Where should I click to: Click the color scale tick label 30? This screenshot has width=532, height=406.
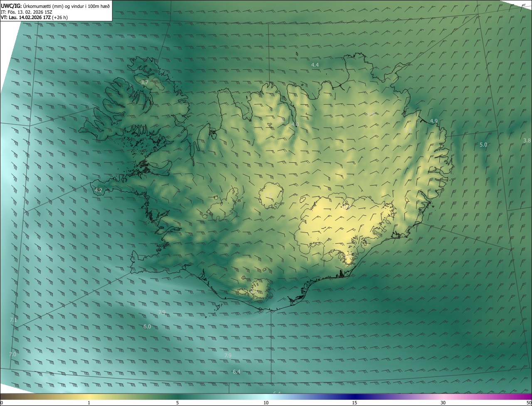coord(443,403)
